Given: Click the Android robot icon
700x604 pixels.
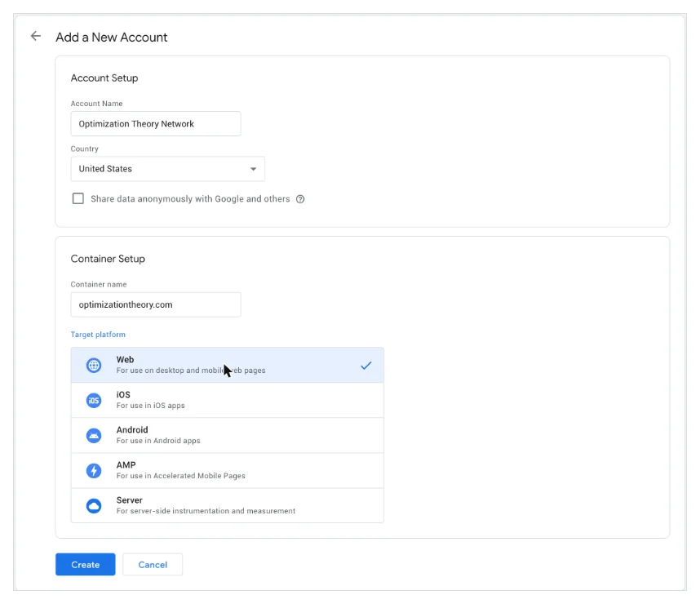Looking at the screenshot, I should click(x=94, y=436).
